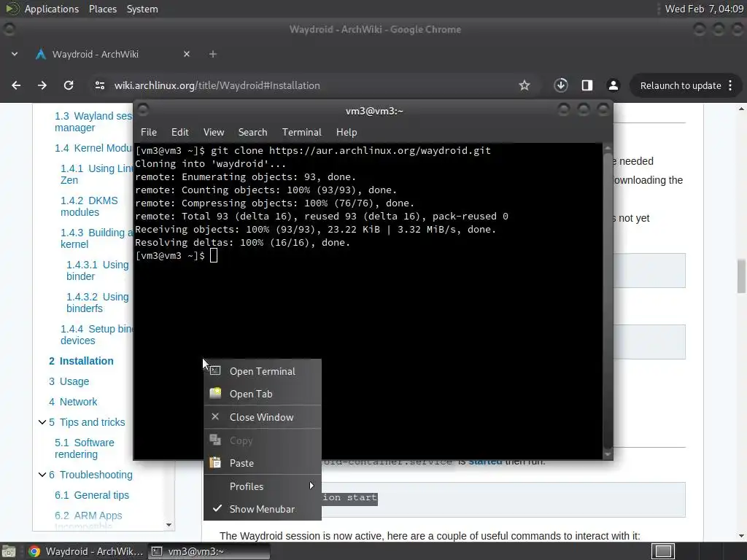
Task: Click terminal icon in the taskbar entry vm3@vm3
Action: (157, 551)
